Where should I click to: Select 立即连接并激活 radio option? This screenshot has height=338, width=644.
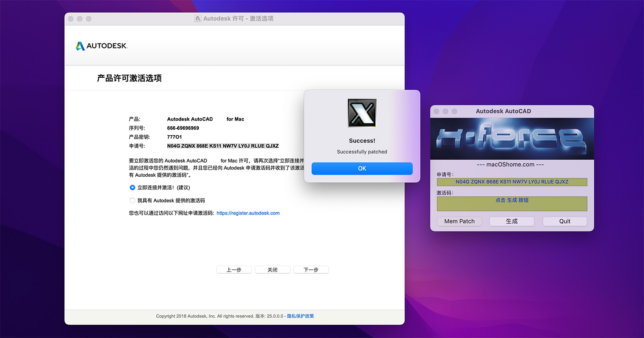click(132, 187)
